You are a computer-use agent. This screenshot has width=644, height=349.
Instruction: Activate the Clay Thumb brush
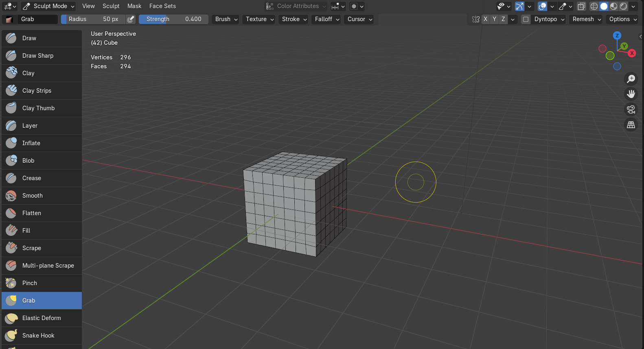coord(42,108)
